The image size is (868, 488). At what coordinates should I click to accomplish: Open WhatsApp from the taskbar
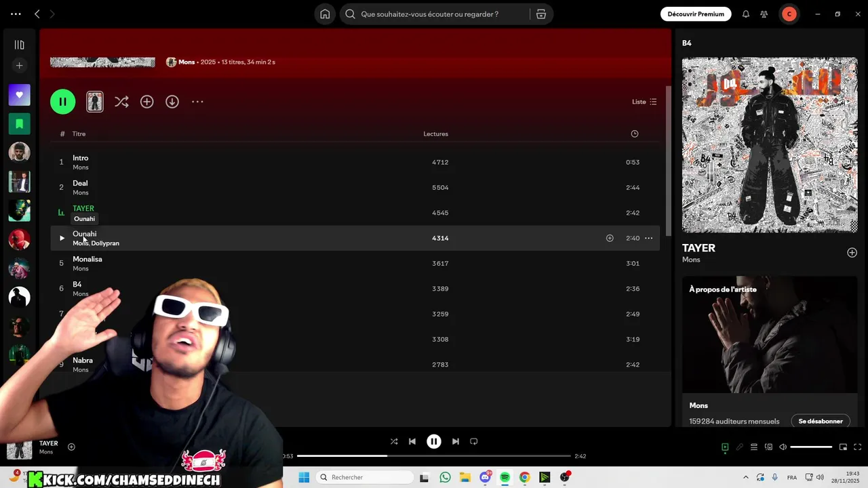pyautogui.click(x=445, y=477)
